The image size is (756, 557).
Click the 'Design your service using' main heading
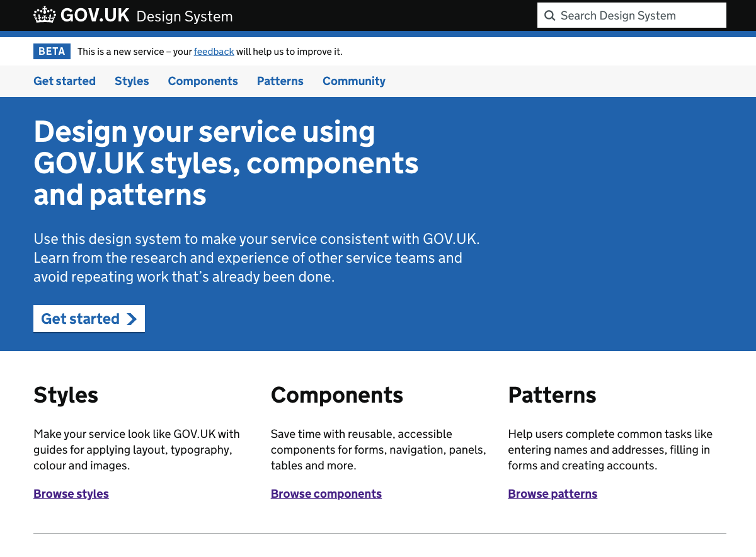pyautogui.click(x=226, y=163)
